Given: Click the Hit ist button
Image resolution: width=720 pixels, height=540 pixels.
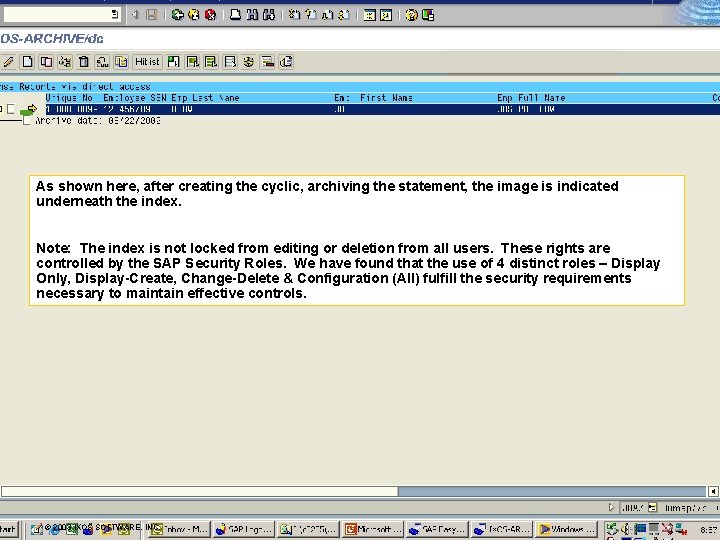Looking at the screenshot, I should point(147,62).
